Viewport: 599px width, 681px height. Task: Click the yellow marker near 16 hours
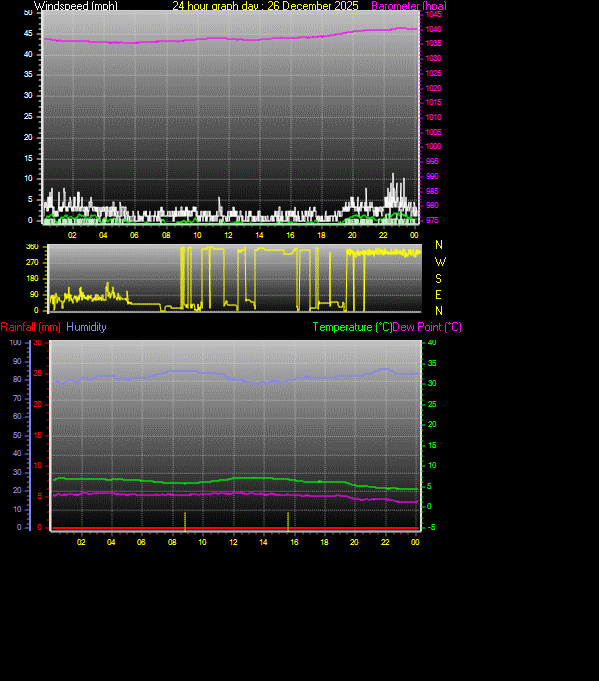(288, 521)
